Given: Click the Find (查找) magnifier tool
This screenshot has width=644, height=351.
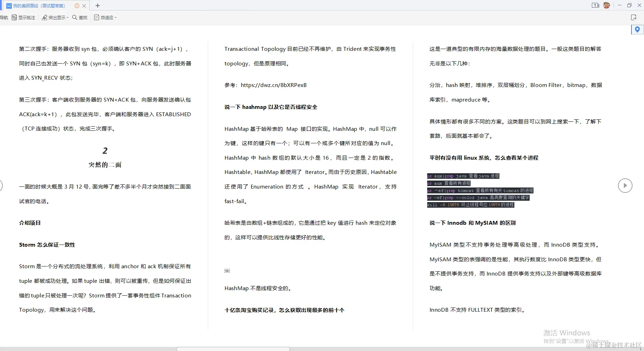Looking at the screenshot, I should click(x=80, y=17).
